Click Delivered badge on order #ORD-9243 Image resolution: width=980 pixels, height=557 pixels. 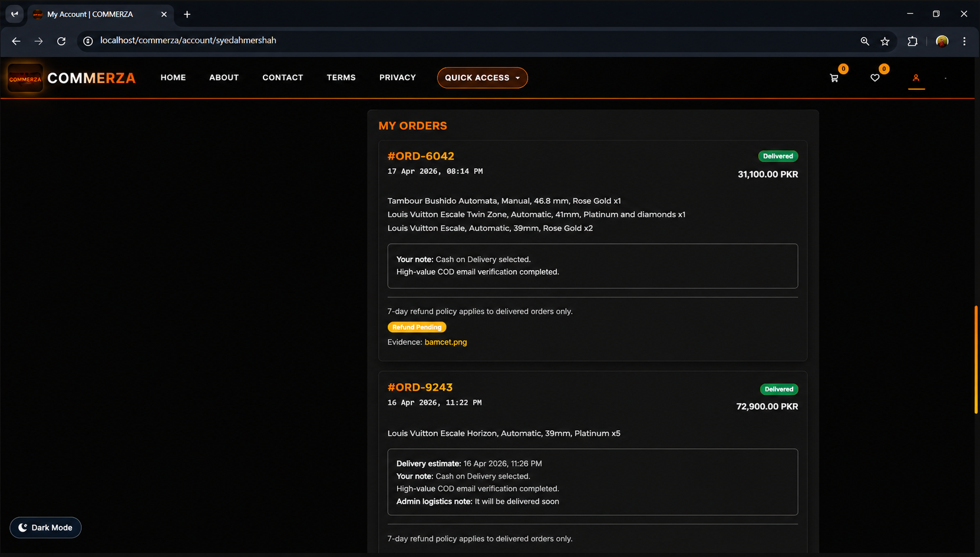pos(779,389)
